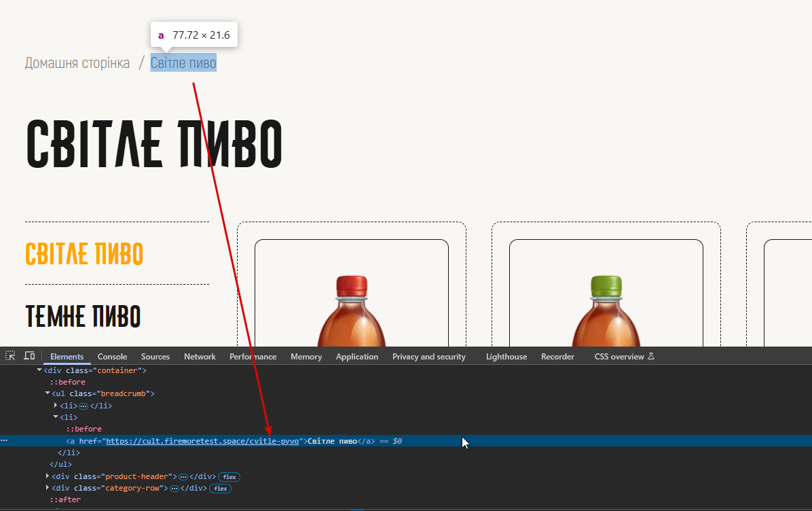
Task: Open the Application tab
Action: click(357, 357)
